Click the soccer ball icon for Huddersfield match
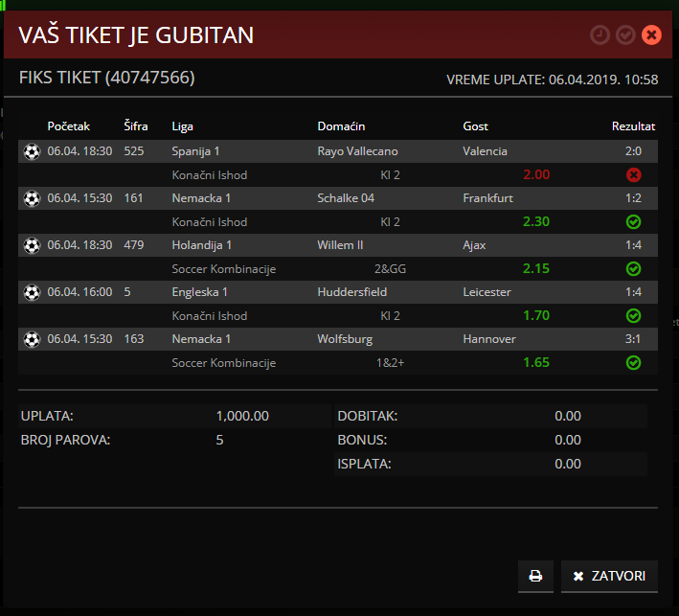This screenshot has height=616, width=679. pos(32,292)
